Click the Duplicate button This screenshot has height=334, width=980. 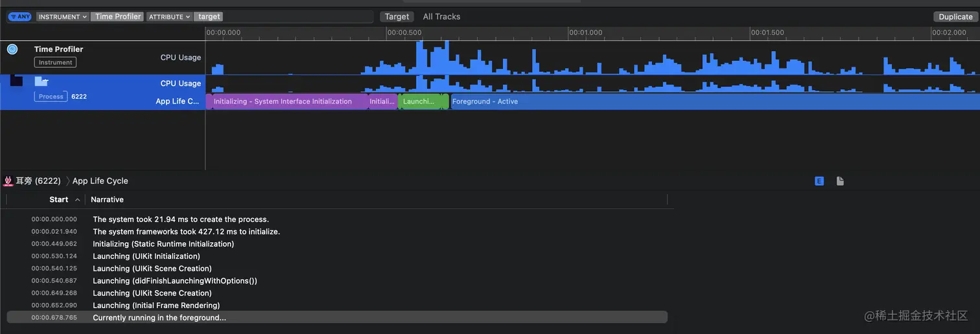(x=956, y=17)
